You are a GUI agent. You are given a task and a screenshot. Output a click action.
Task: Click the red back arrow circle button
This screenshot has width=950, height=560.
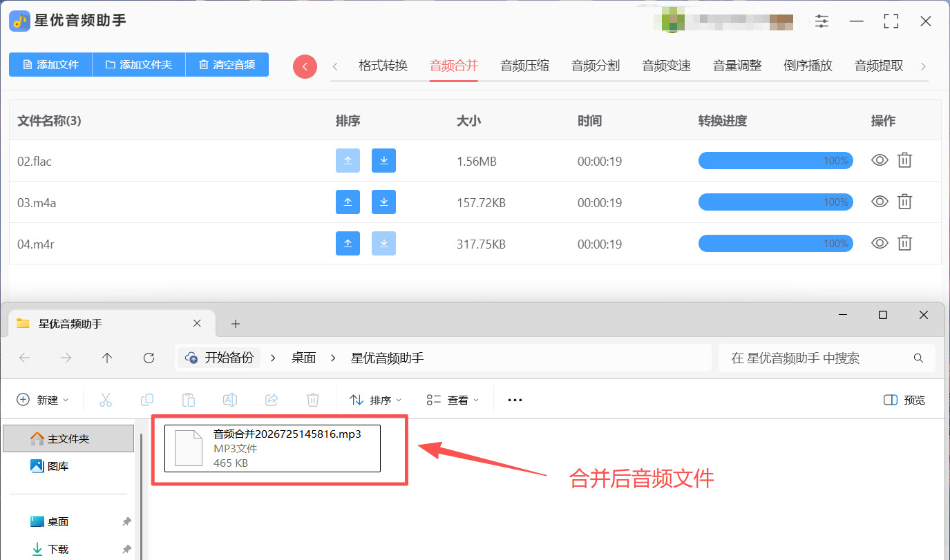pyautogui.click(x=305, y=66)
